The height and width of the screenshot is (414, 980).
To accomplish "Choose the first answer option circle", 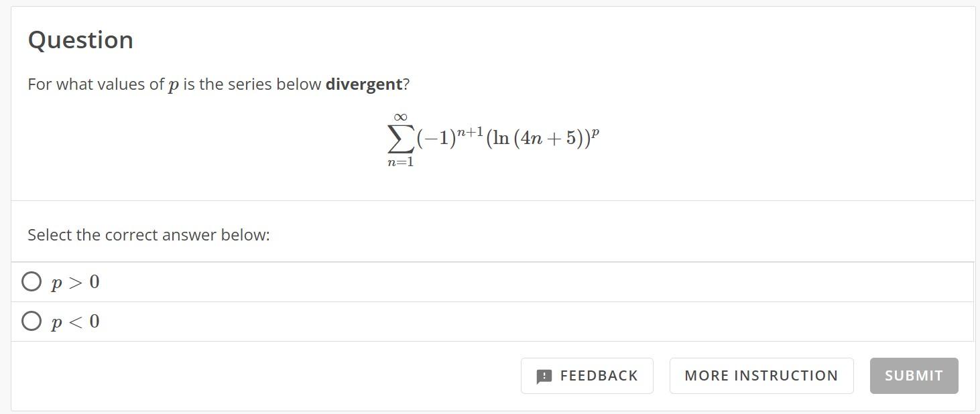I will pyautogui.click(x=32, y=281).
